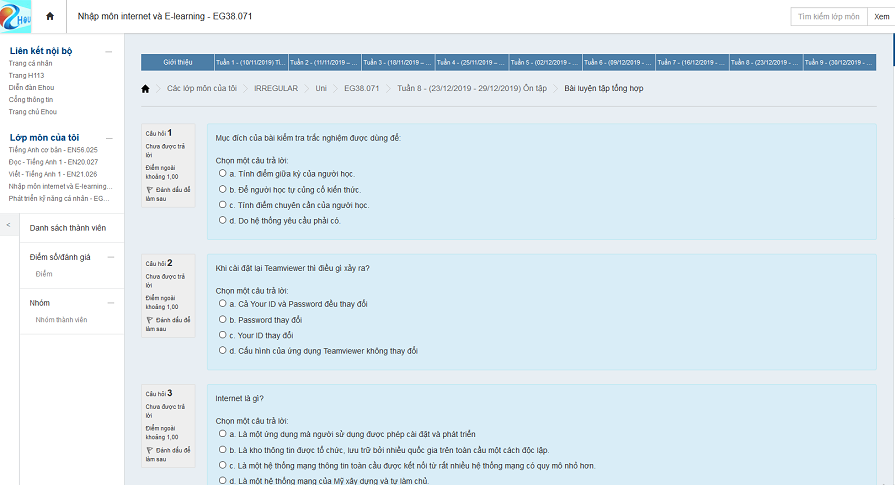
Task: Collapse the 'Điểm số/đánh giá' section
Action: (109, 257)
